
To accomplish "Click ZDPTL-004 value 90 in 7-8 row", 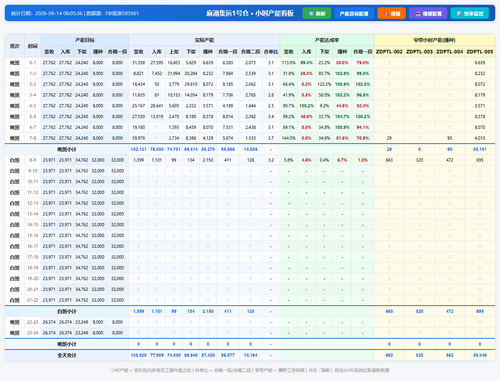I will point(450,138).
